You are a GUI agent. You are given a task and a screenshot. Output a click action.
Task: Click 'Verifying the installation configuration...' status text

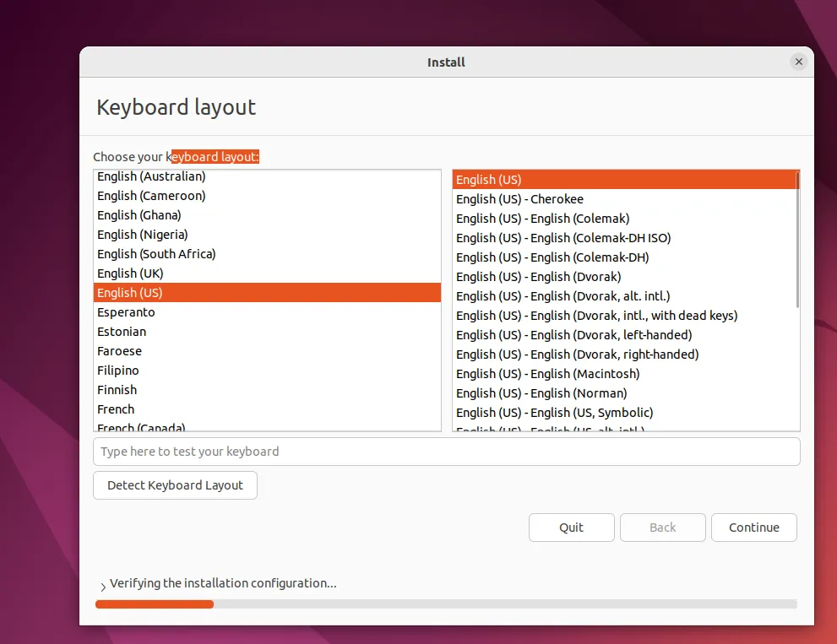pyautogui.click(x=223, y=583)
